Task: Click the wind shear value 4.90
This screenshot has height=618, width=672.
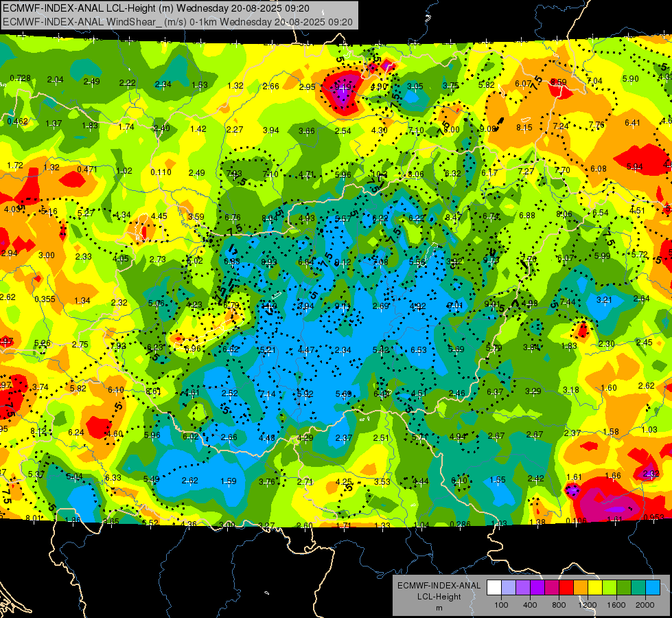Action: (x=379, y=87)
